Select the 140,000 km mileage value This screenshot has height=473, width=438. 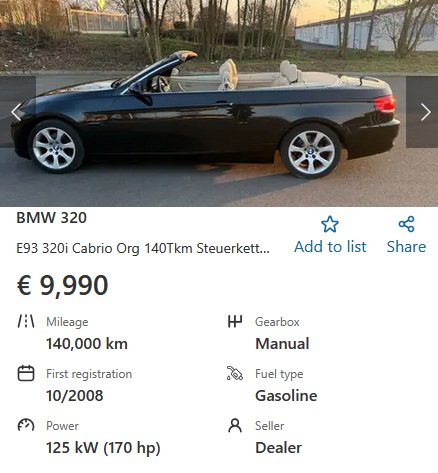(87, 344)
